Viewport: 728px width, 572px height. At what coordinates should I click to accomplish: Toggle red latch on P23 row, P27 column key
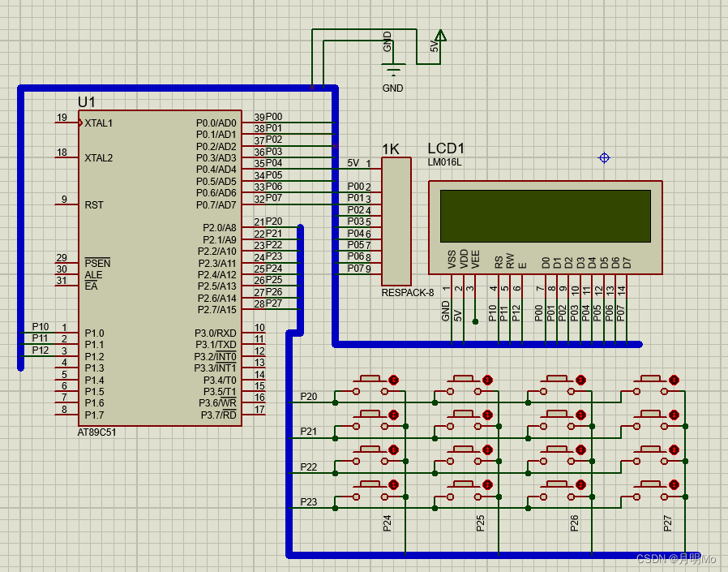(674, 484)
